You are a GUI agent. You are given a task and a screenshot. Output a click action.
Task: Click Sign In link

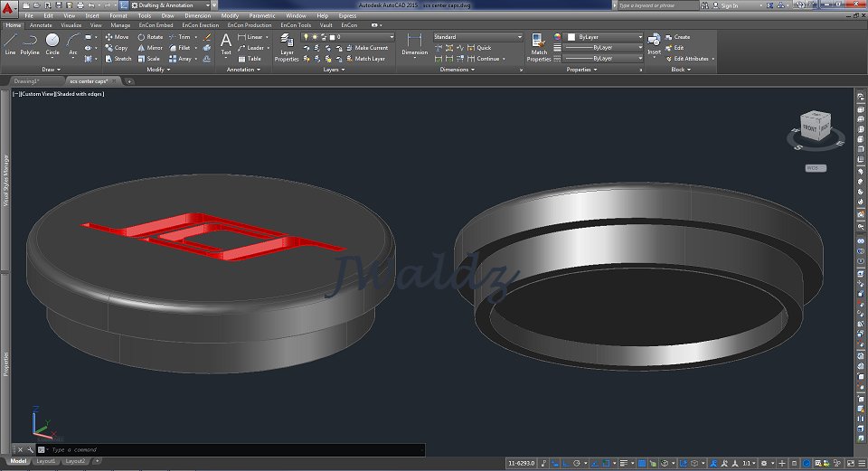[725, 5]
